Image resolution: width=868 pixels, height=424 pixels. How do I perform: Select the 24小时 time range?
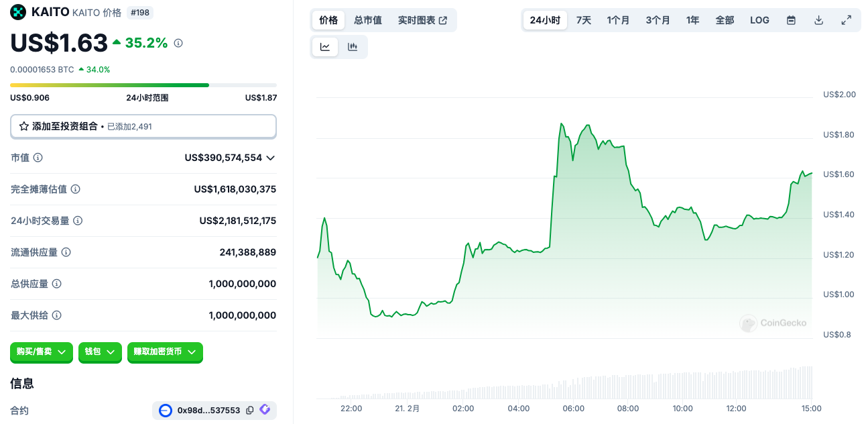545,20
